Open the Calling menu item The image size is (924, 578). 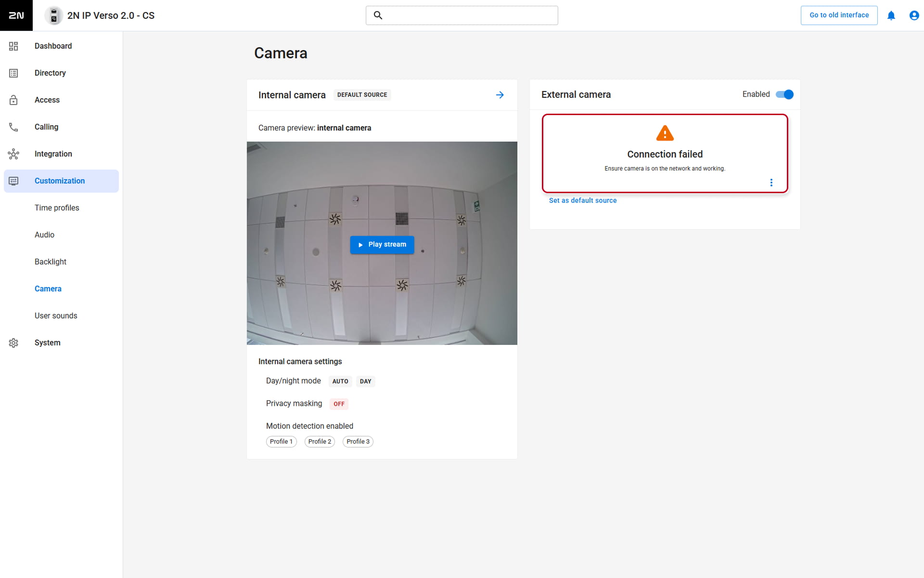tap(62, 127)
